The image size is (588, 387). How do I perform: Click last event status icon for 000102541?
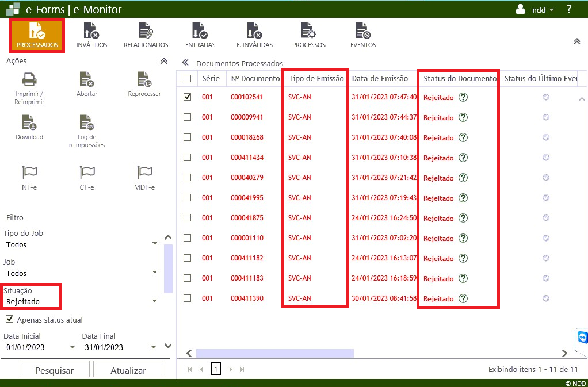pos(546,97)
